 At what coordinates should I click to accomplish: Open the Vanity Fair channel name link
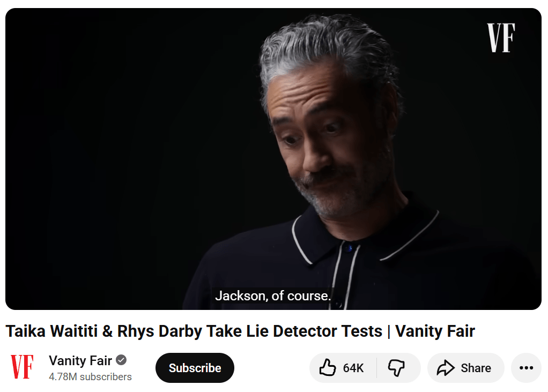coord(80,360)
